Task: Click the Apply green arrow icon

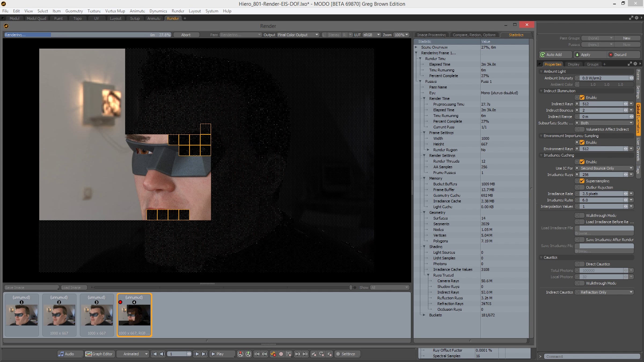Action: coord(577,55)
